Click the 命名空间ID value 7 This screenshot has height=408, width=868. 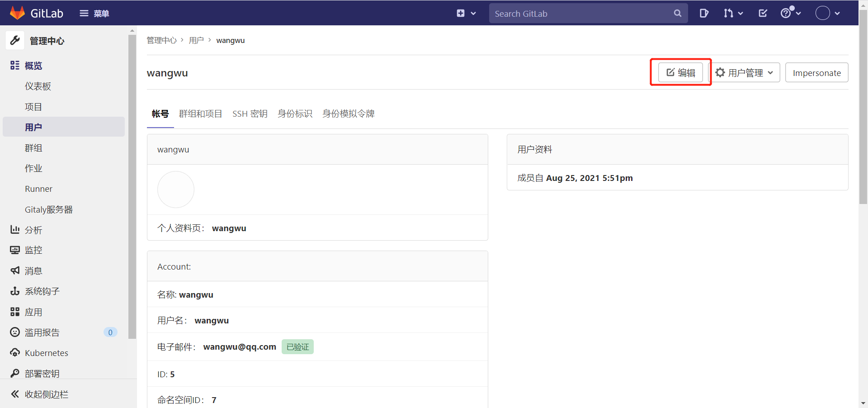click(x=214, y=400)
